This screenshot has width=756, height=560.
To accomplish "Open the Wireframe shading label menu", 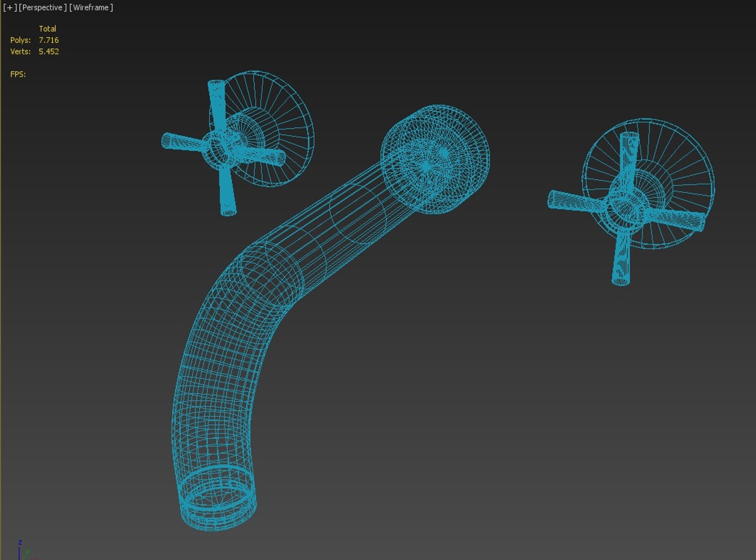I will point(91,8).
